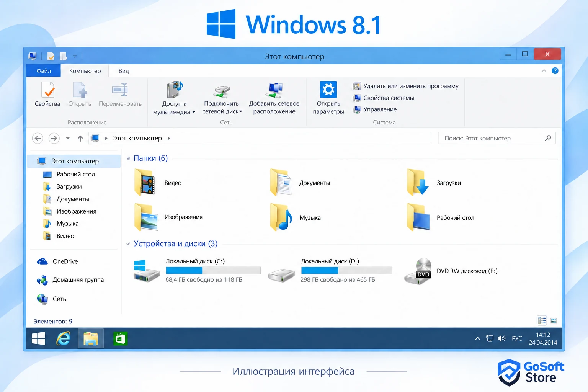Click the Forward navigation arrow
The height and width of the screenshot is (392, 588).
[54, 138]
